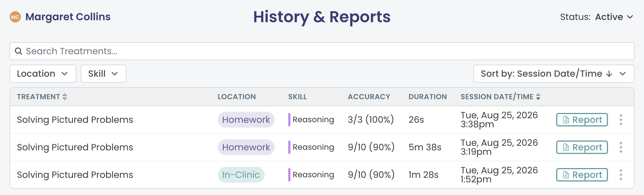Open the Skill filter dropdown
644x195 pixels.
pos(104,74)
